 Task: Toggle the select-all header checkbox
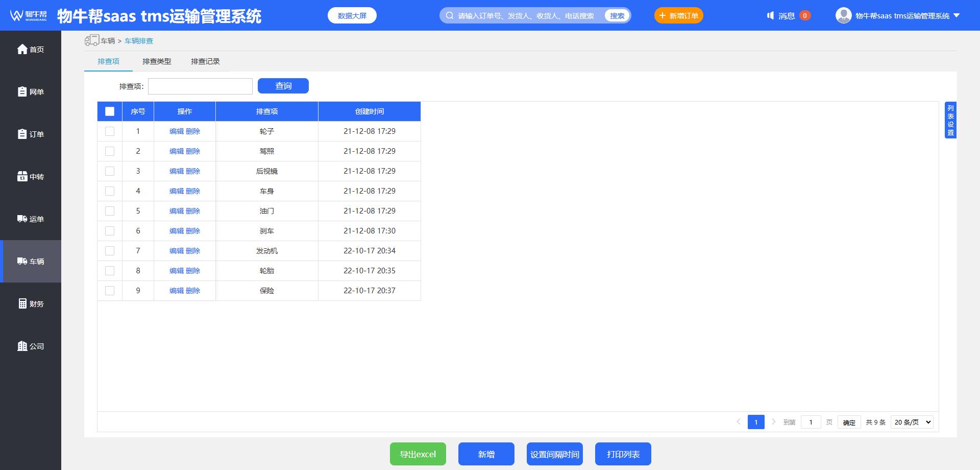(110, 111)
